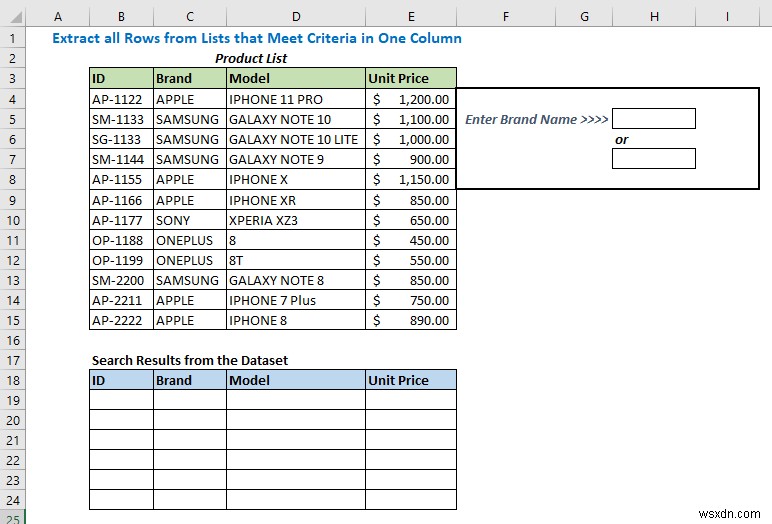Click the '750.00' unit price cell

pos(411,300)
